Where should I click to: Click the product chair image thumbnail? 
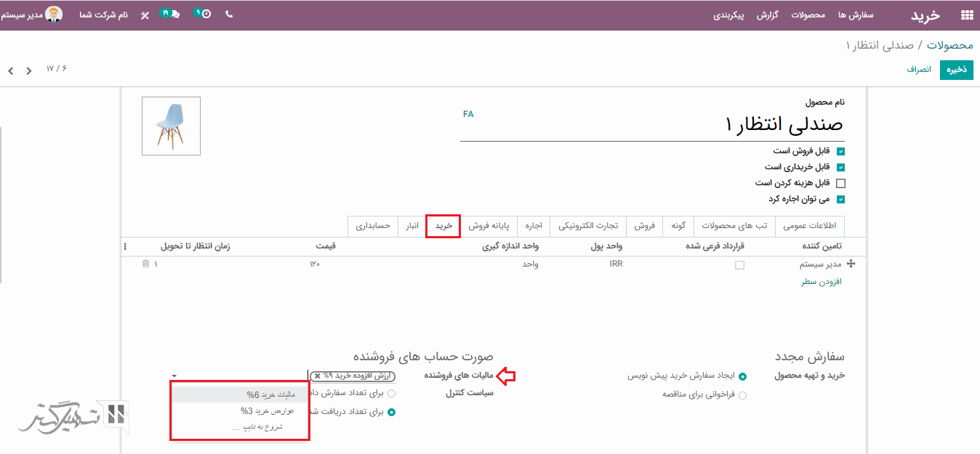pos(171,126)
